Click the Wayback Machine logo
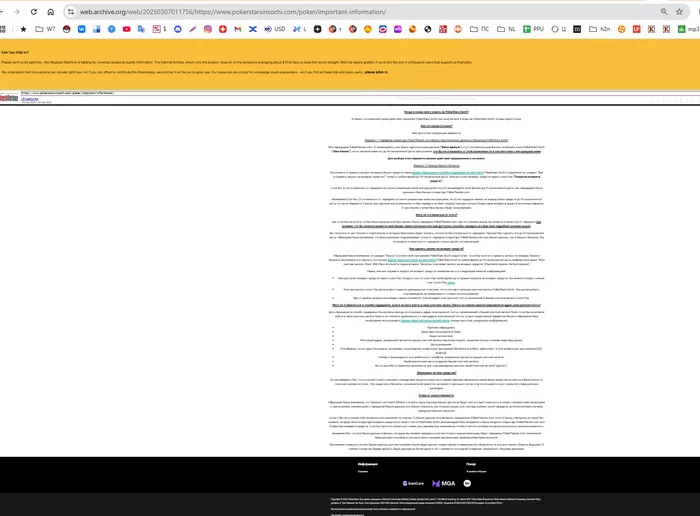700x516 pixels. 9,97
